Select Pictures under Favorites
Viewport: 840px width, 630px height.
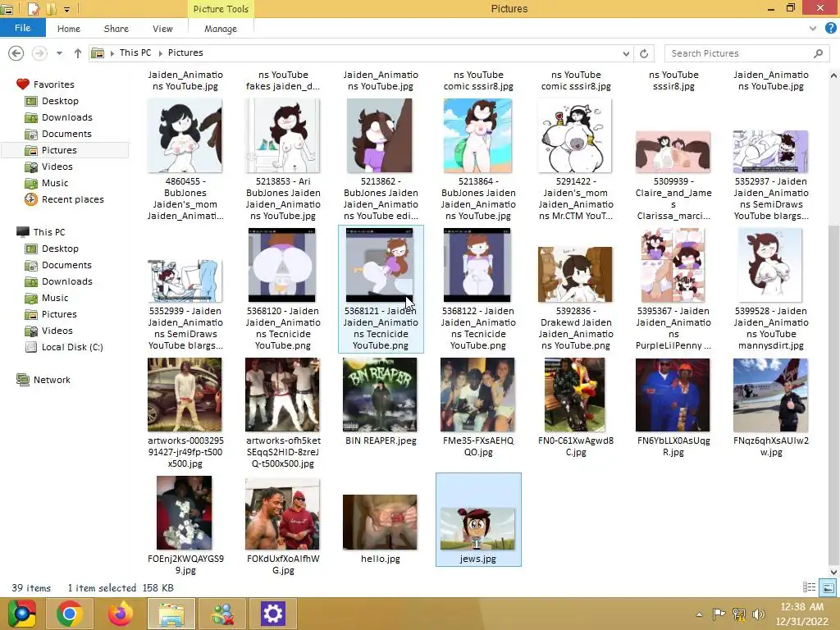(59, 150)
